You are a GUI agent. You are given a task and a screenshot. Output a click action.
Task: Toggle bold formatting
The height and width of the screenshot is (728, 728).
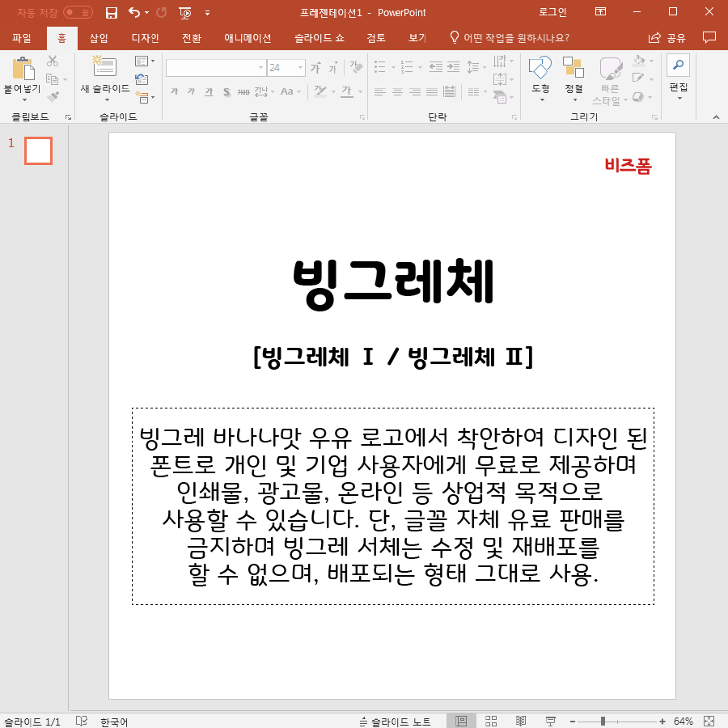point(174,91)
